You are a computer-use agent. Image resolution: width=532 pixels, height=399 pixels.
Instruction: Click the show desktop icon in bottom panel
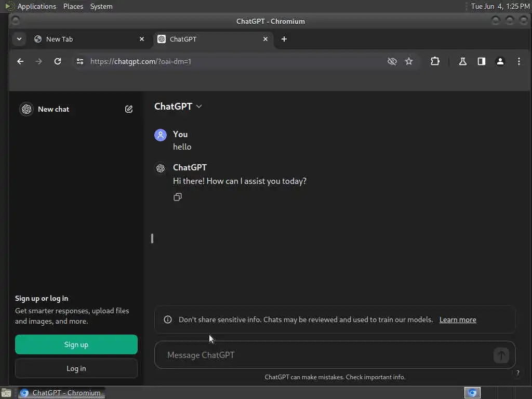coord(6,393)
